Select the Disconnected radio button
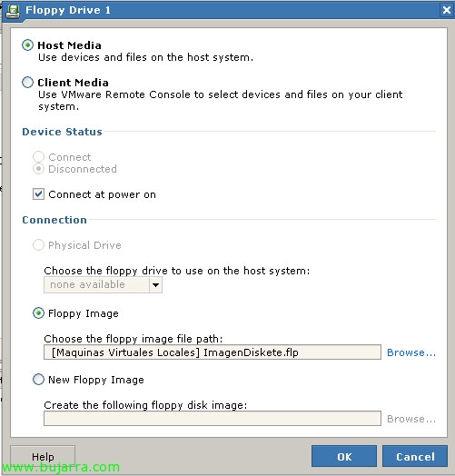 tap(38, 169)
